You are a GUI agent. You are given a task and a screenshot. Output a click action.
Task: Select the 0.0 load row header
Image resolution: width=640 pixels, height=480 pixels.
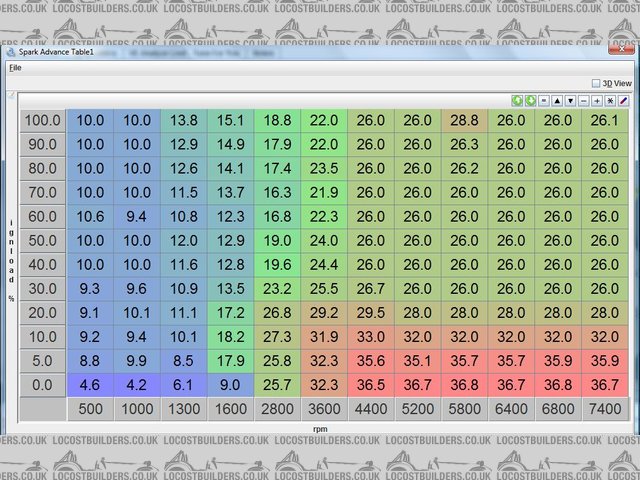tap(42, 384)
